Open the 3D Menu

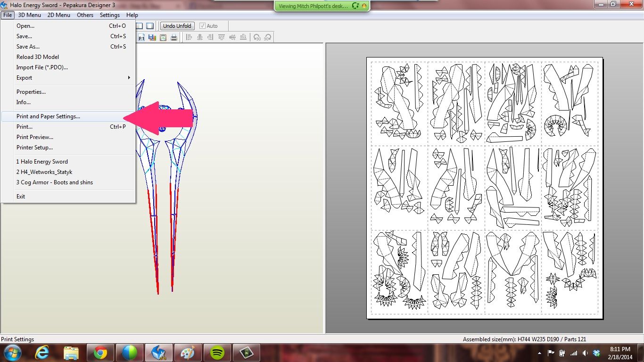pyautogui.click(x=30, y=15)
